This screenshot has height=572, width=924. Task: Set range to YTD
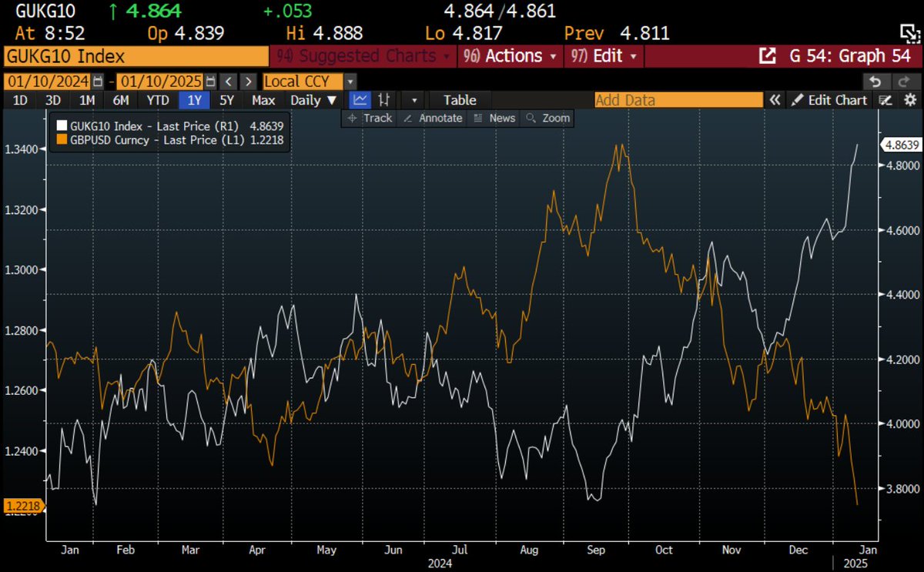click(158, 100)
